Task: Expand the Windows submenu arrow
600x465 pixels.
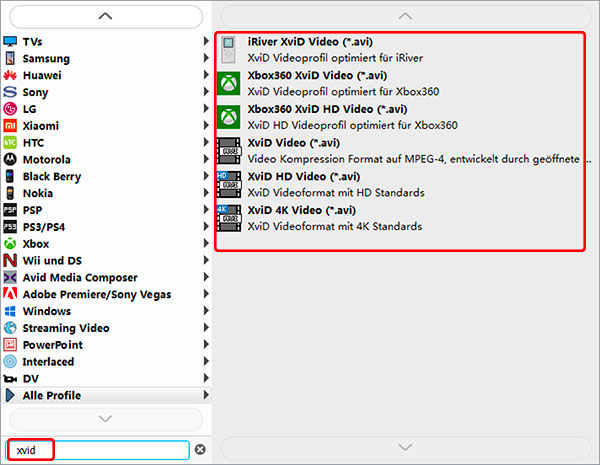Action: pyautogui.click(x=206, y=310)
